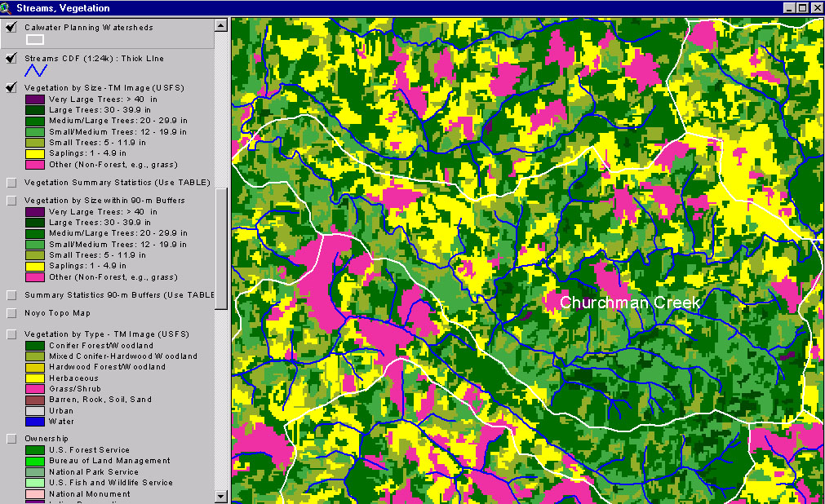Click the U.S. Forest Service ownership swatch
Screen dimensions: 825x504
(x=35, y=450)
